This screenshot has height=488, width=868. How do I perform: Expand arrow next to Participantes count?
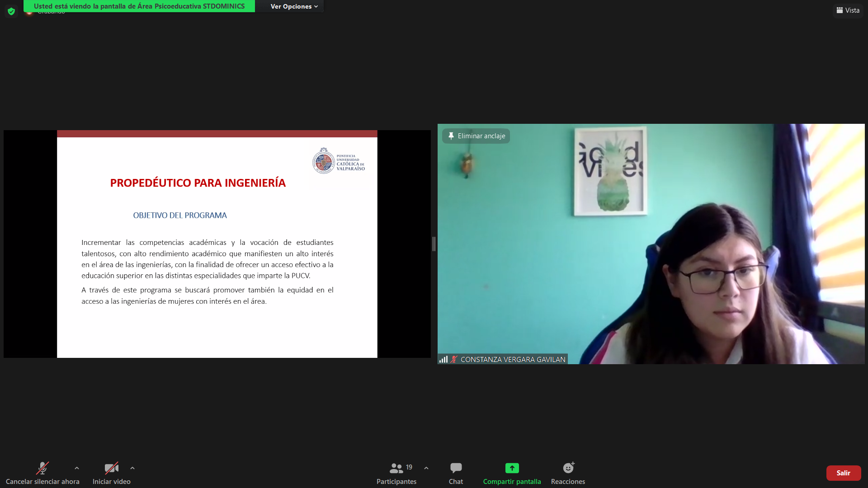[x=426, y=468]
